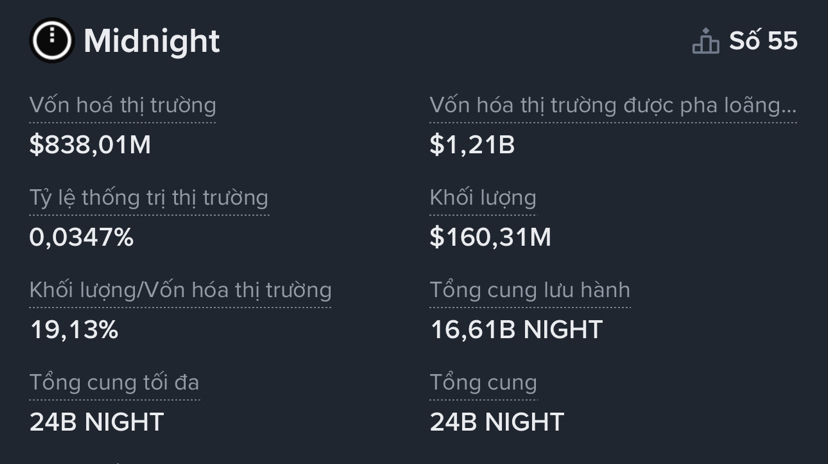Select the 19,13% volume ratio value

click(74, 330)
